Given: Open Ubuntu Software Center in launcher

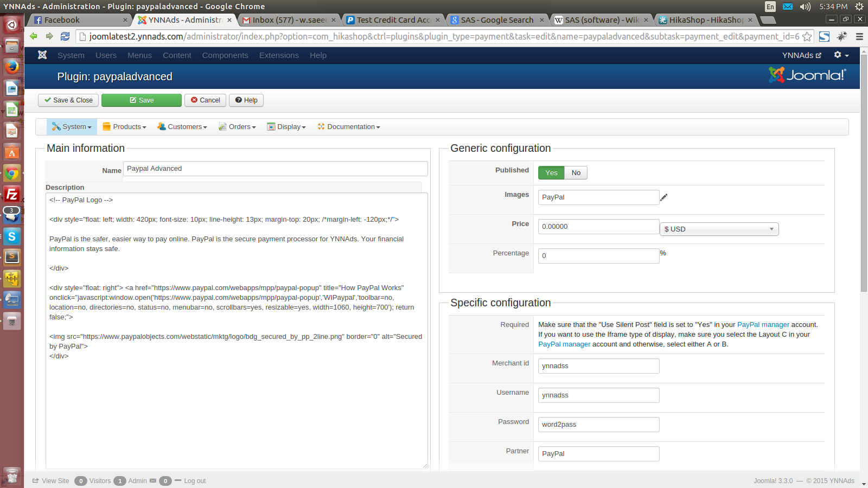Looking at the screenshot, I should pyautogui.click(x=12, y=152).
